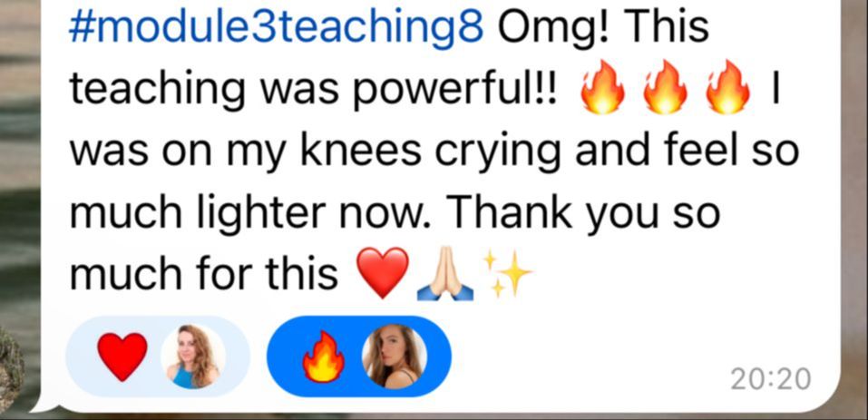868x420 pixels.
Task: Open avatar of woman in blue top
Action: click(193, 357)
